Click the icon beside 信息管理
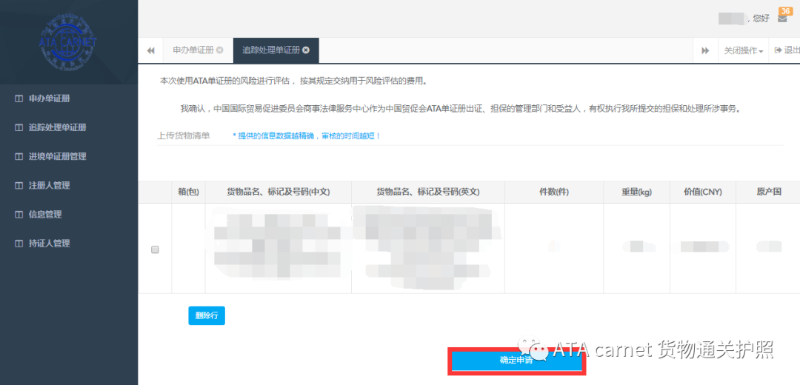Screen dimensions: 800x385 click(19, 215)
